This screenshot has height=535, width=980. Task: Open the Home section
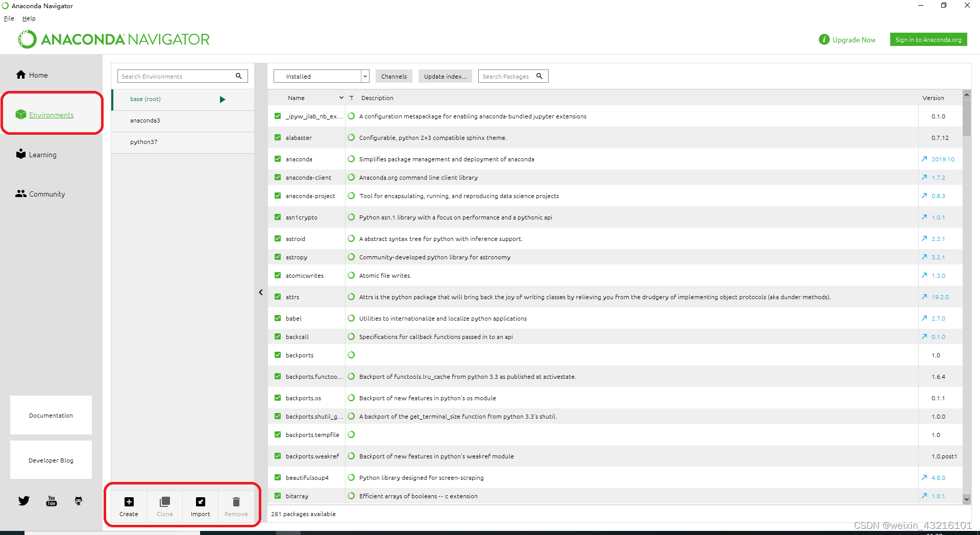tap(32, 75)
